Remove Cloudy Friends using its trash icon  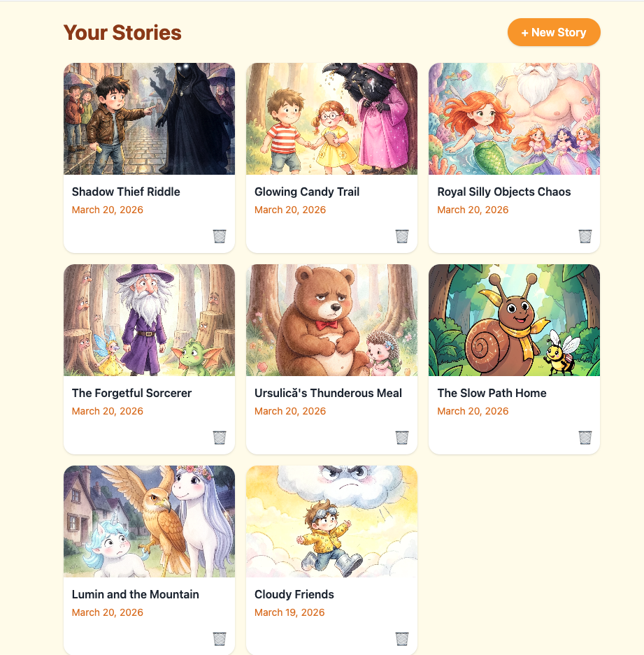(402, 639)
